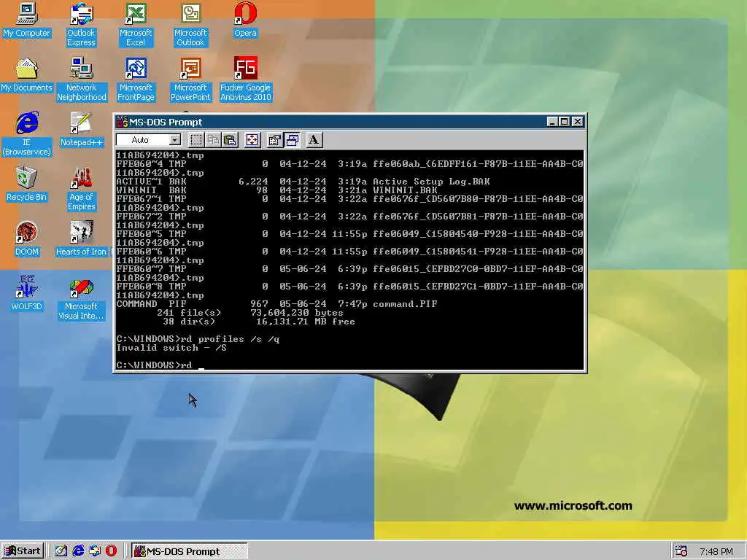Select the Microsoft PowerPoint shortcut
Screen dimensions: 747x560
point(190,79)
